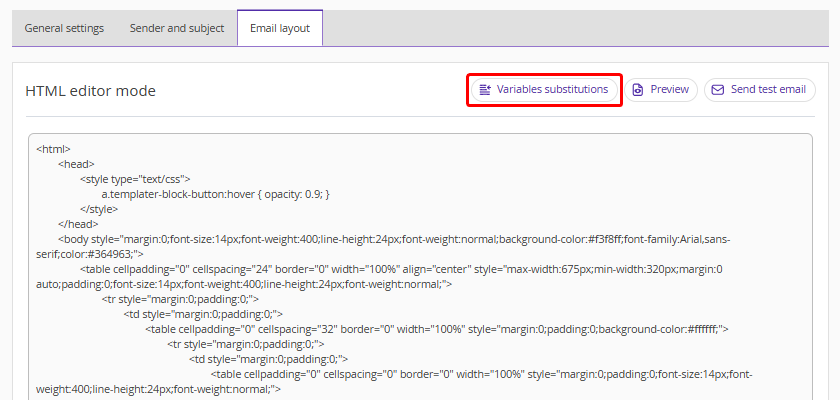Click the </head> closing tag line
840x400 pixels.
tap(78, 224)
